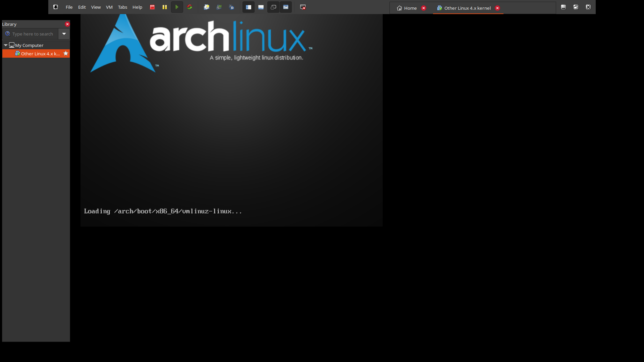Select My Computer in the library
Screen dimensions: 644x362
(x=29, y=45)
